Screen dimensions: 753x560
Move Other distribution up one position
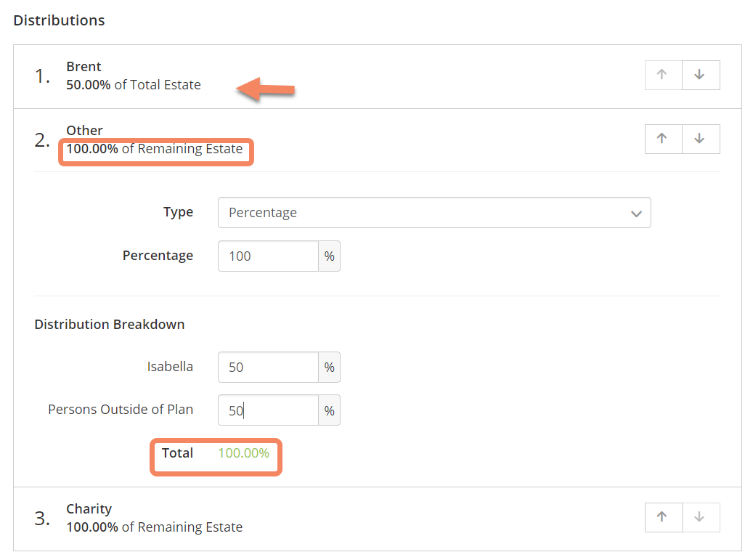(663, 139)
